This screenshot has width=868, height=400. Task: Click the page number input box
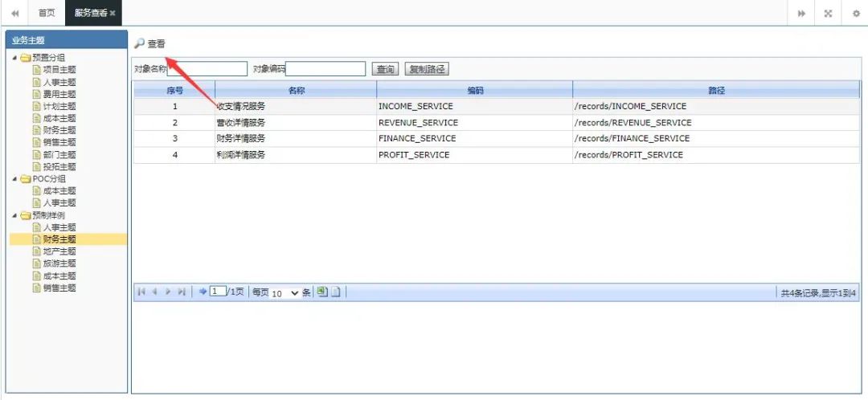(218, 292)
